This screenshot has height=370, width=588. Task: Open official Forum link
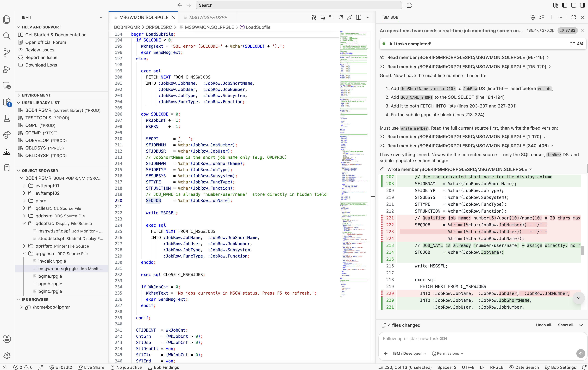click(46, 42)
